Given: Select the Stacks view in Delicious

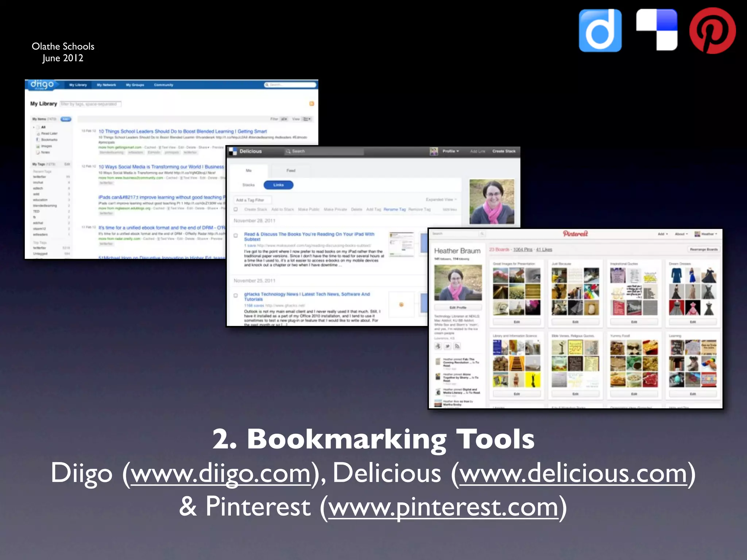Looking at the screenshot, I should (x=248, y=185).
